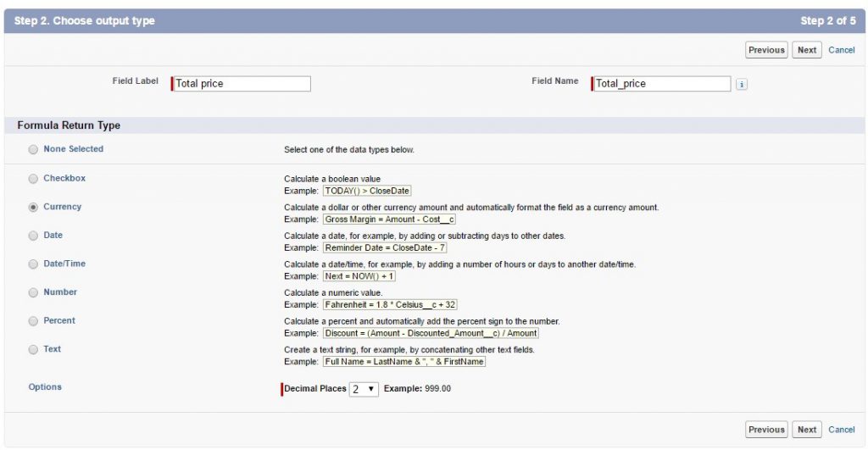Choose the Text return type radio
868x450 pixels.
33,349
